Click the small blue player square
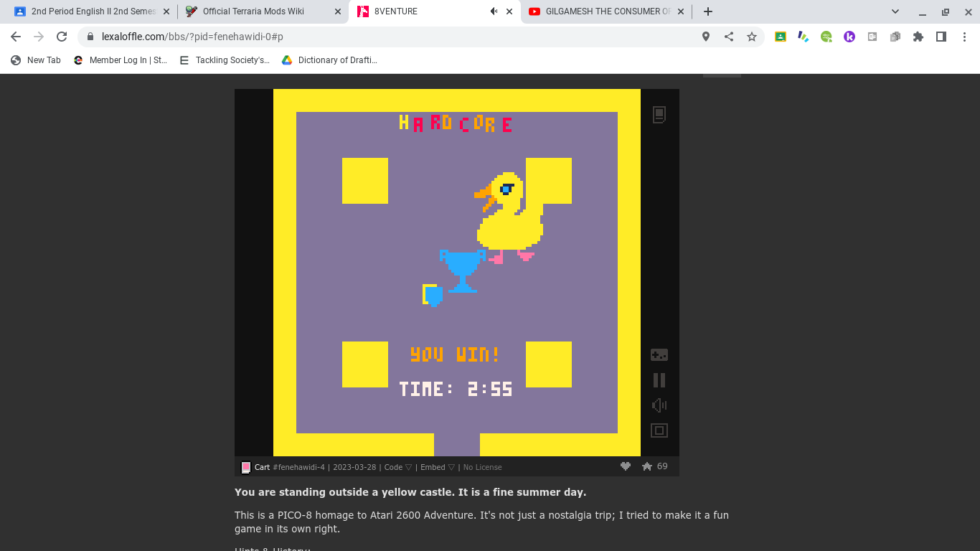Viewport: 980px width, 551px height. click(x=433, y=295)
